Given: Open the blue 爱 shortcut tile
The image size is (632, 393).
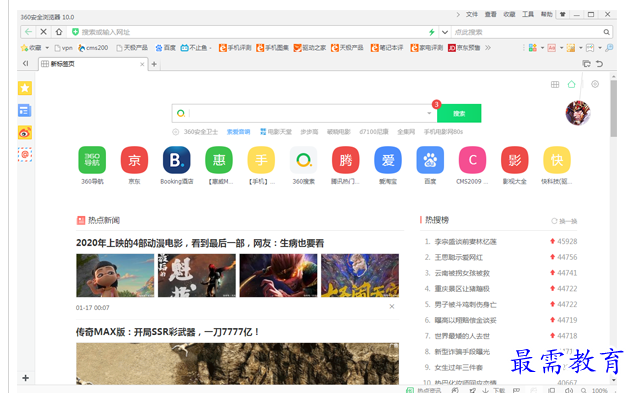Looking at the screenshot, I should (388, 160).
